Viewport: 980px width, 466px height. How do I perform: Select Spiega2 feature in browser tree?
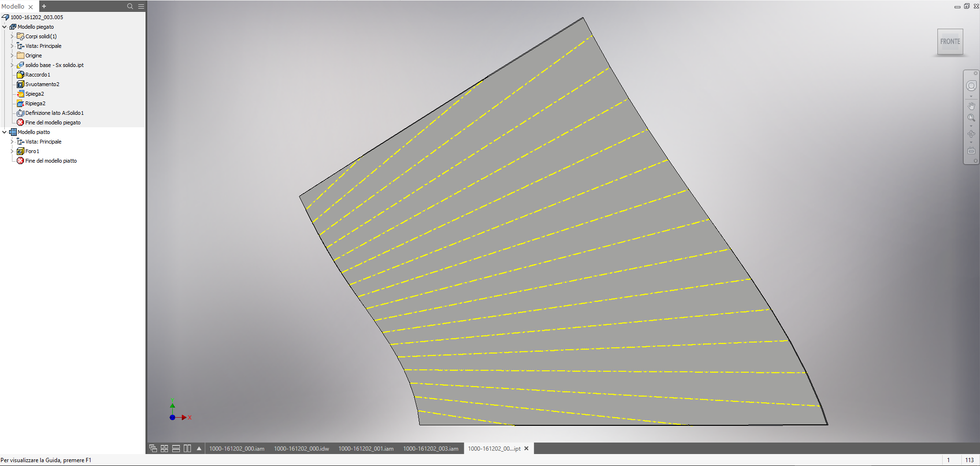[x=34, y=94]
